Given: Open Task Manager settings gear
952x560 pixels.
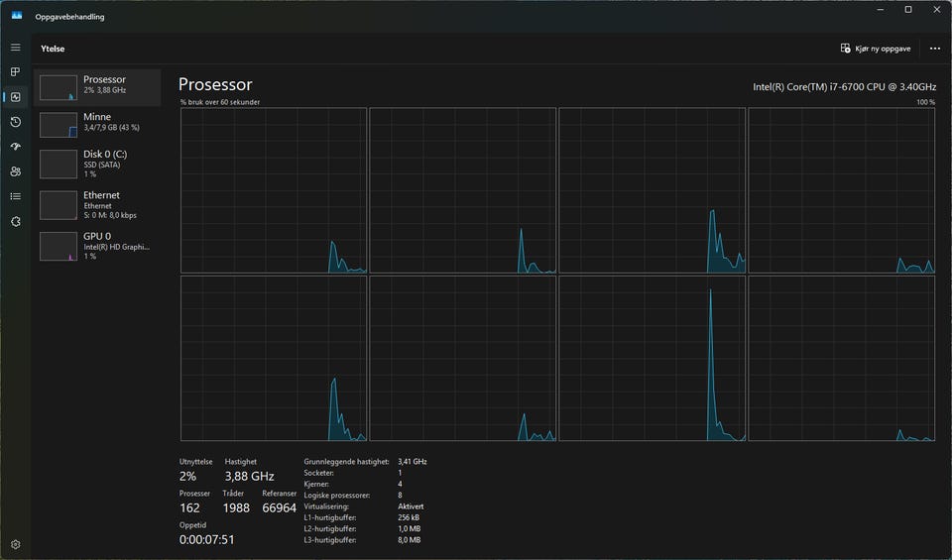Looking at the screenshot, I should [15, 544].
